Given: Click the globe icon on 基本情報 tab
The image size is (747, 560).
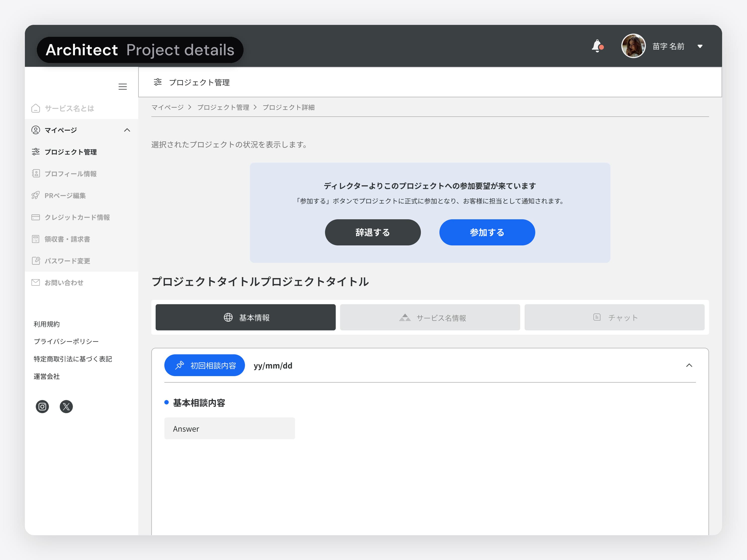Looking at the screenshot, I should [228, 317].
